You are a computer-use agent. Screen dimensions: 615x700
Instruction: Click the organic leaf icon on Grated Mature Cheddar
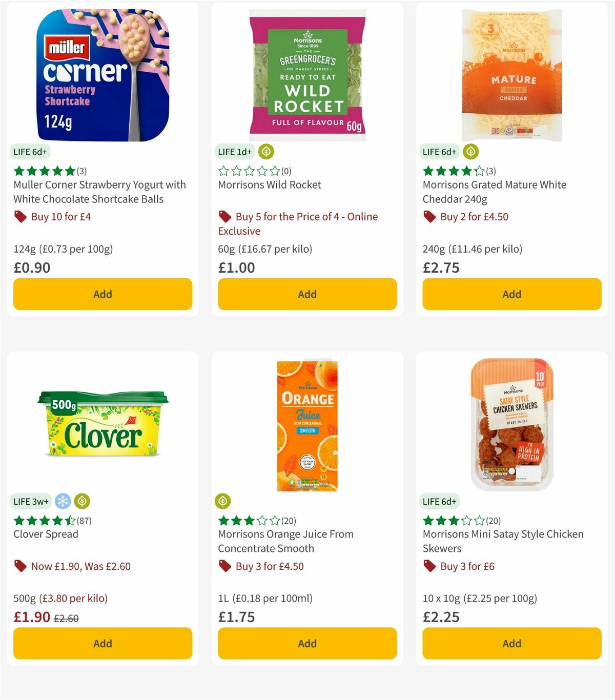point(470,152)
